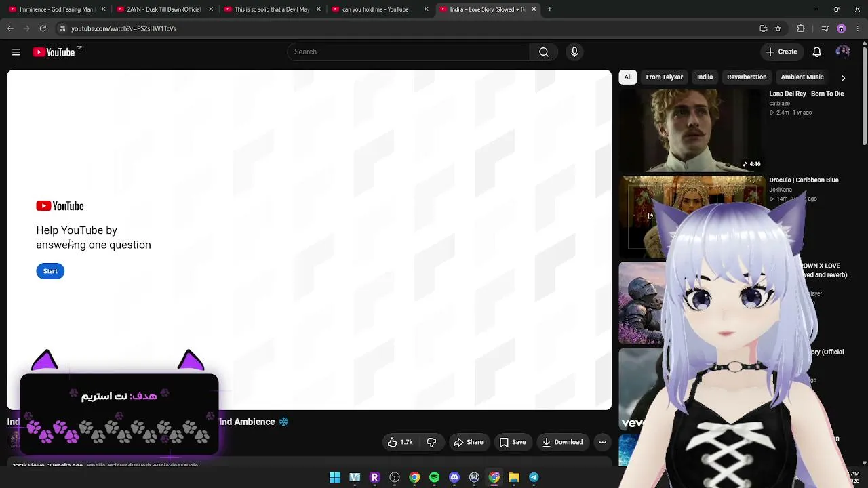This screenshot has width=868, height=488.
Task: Open the Create menu
Action: [781, 52]
